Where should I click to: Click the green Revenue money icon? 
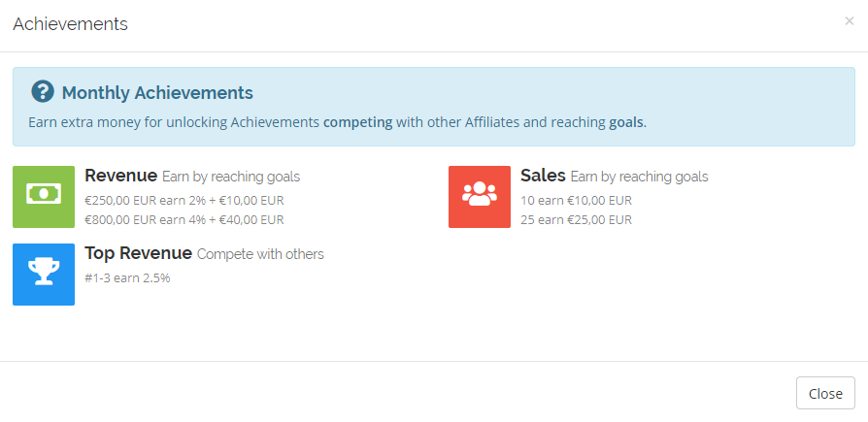point(44,197)
